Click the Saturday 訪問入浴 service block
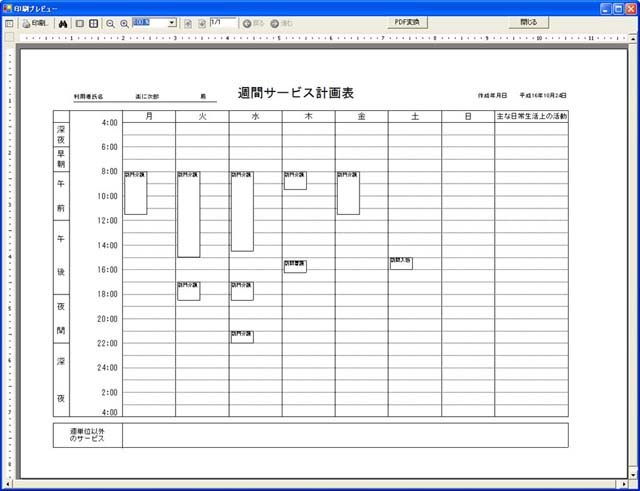 coord(401,263)
